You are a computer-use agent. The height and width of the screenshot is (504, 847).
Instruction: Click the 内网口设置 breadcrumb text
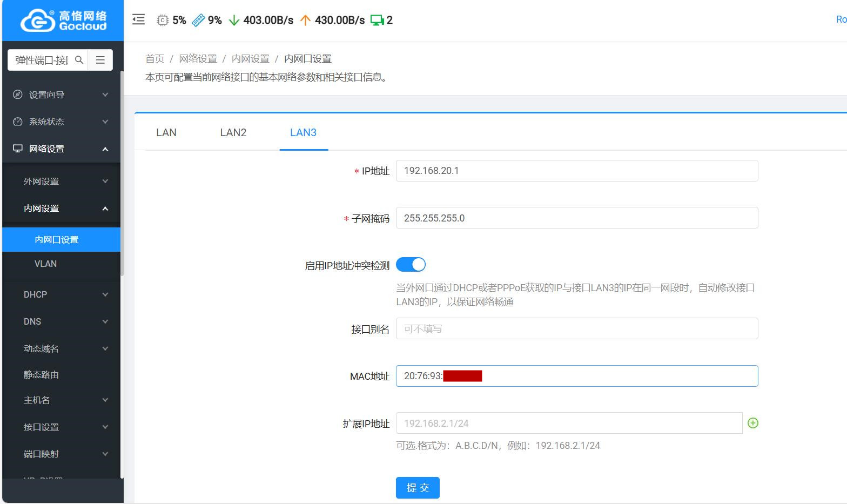pos(308,59)
